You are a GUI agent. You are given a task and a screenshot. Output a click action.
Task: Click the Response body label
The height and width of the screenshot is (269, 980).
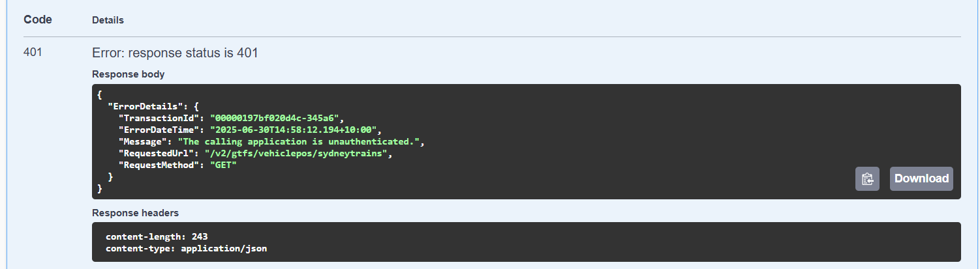[129, 74]
